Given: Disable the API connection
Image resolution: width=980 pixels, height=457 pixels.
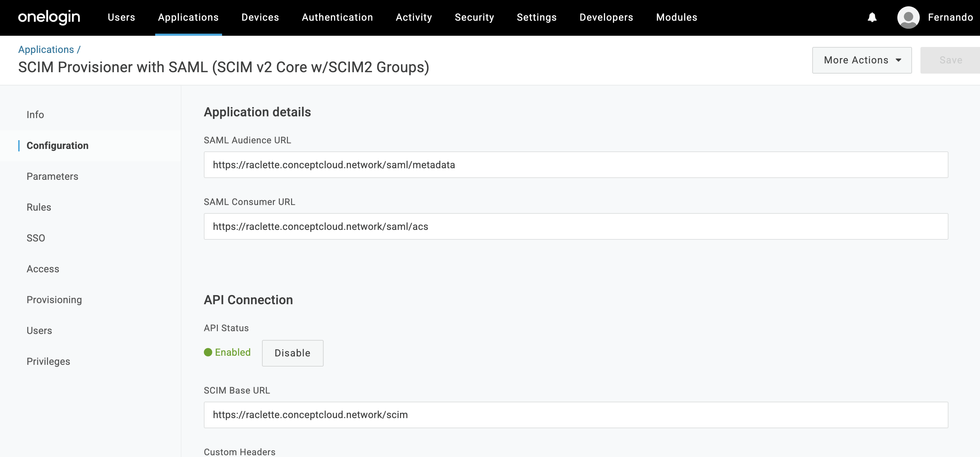Looking at the screenshot, I should tap(292, 353).
